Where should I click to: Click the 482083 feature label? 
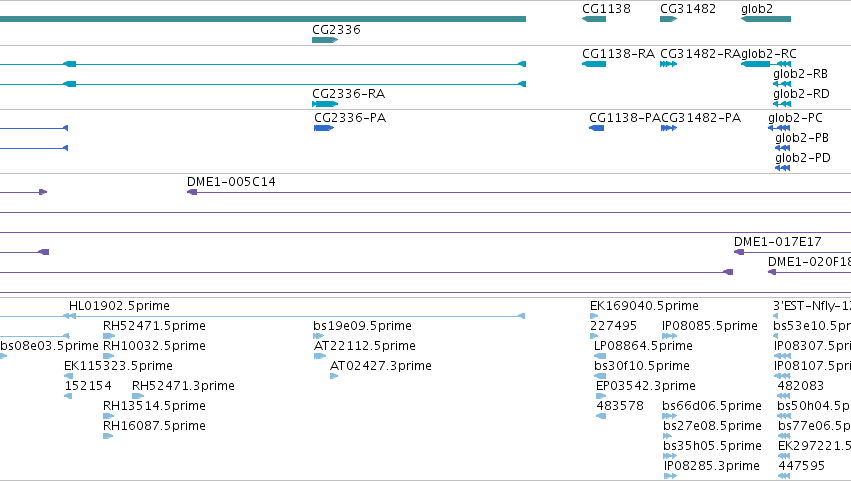point(801,386)
